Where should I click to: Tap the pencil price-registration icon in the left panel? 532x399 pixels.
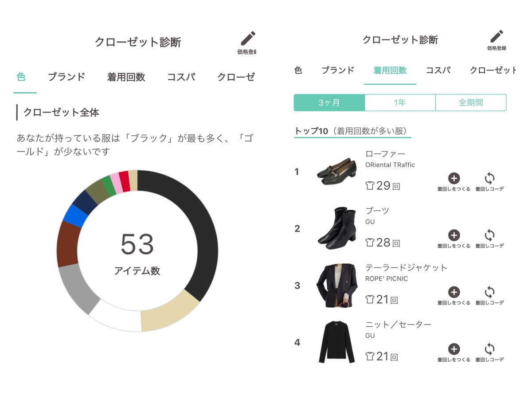248,39
